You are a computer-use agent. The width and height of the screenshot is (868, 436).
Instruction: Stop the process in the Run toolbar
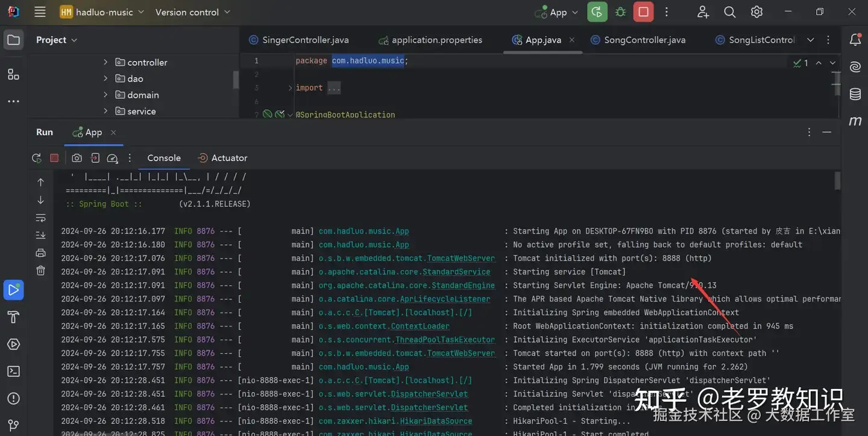click(x=54, y=158)
